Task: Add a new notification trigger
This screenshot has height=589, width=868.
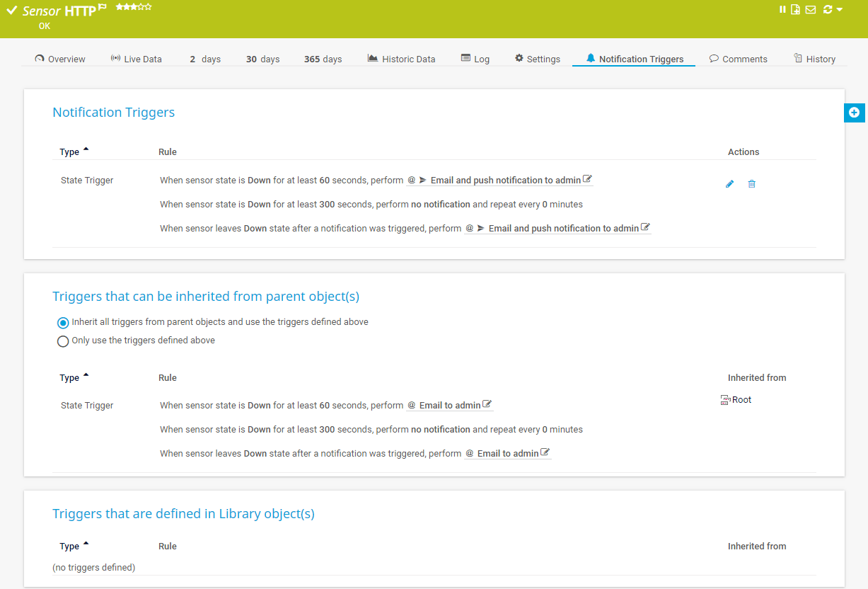Action: 854,113
